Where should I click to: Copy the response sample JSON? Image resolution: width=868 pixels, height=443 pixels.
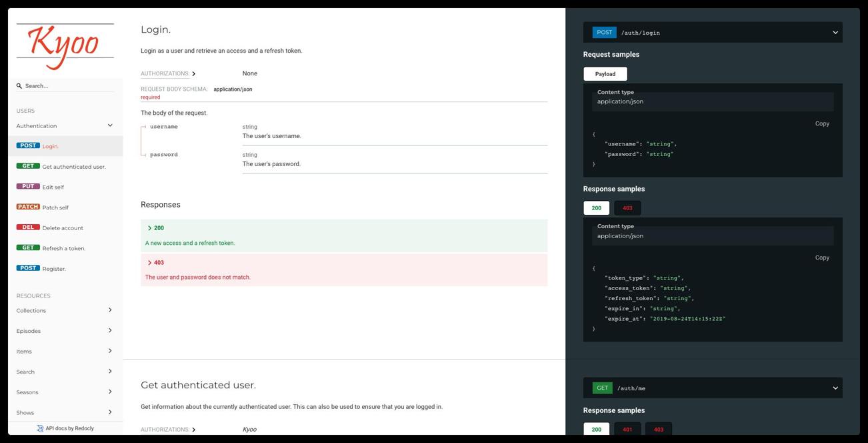(822, 258)
